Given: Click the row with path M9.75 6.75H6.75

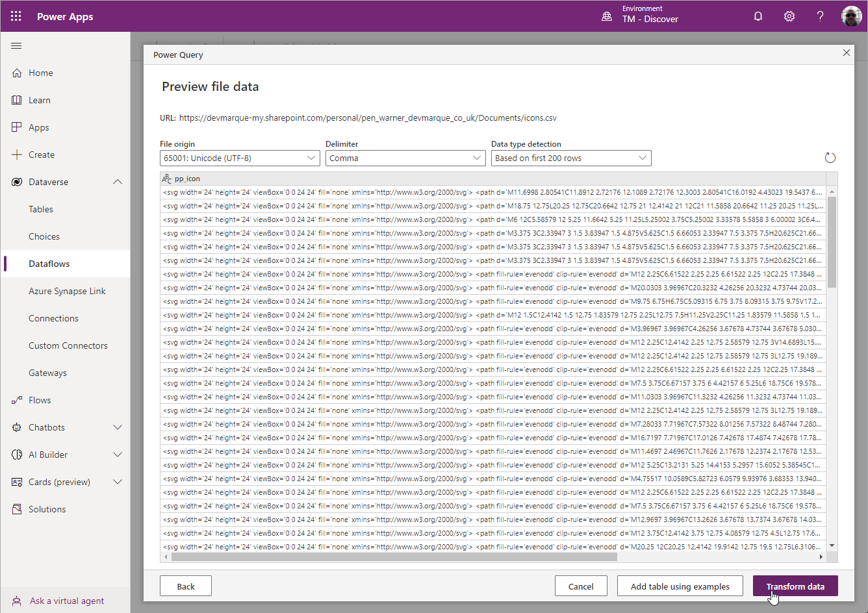Looking at the screenshot, I should [493, 301].
